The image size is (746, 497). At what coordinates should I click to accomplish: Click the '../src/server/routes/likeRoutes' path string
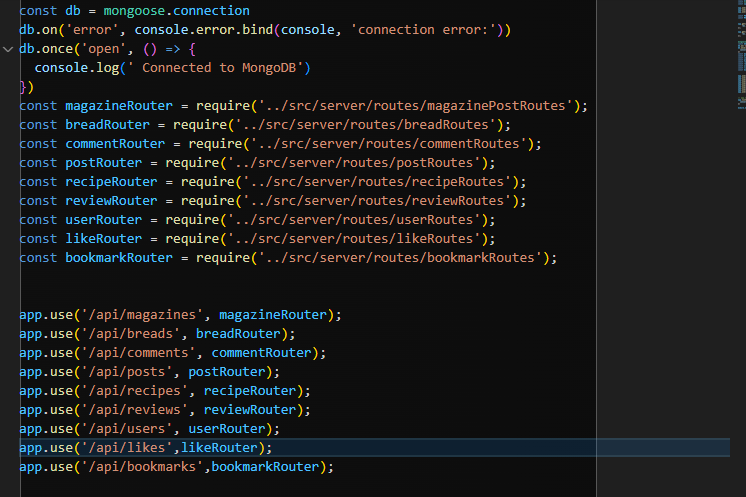point(354,239)
